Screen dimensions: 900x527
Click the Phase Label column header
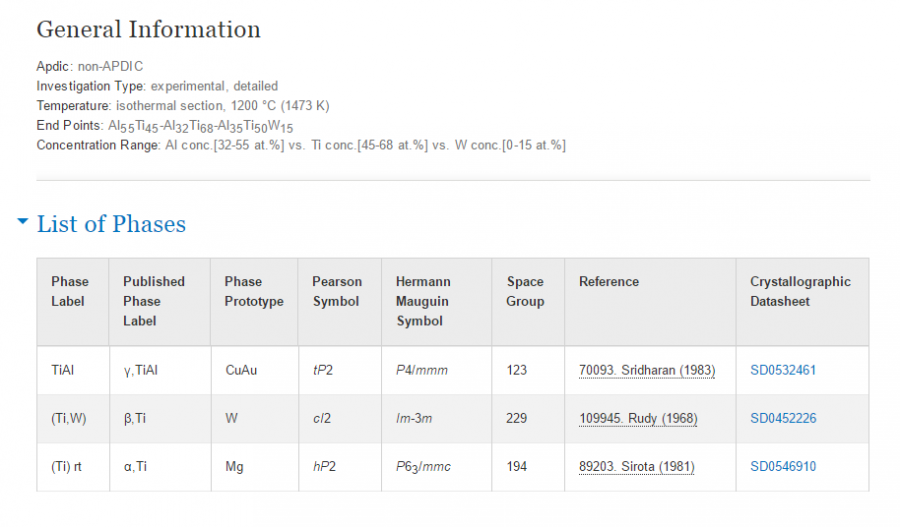coord(70,291)
